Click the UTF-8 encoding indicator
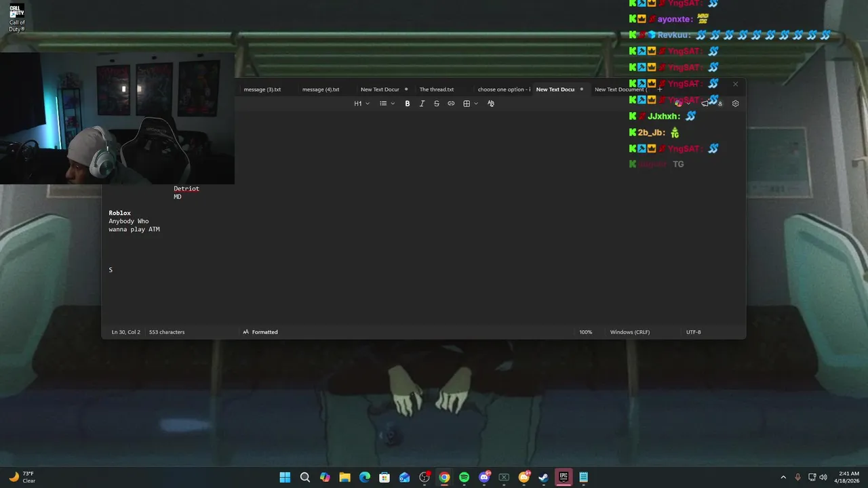This screenshot has height=488, width=868. click(693, 332)
